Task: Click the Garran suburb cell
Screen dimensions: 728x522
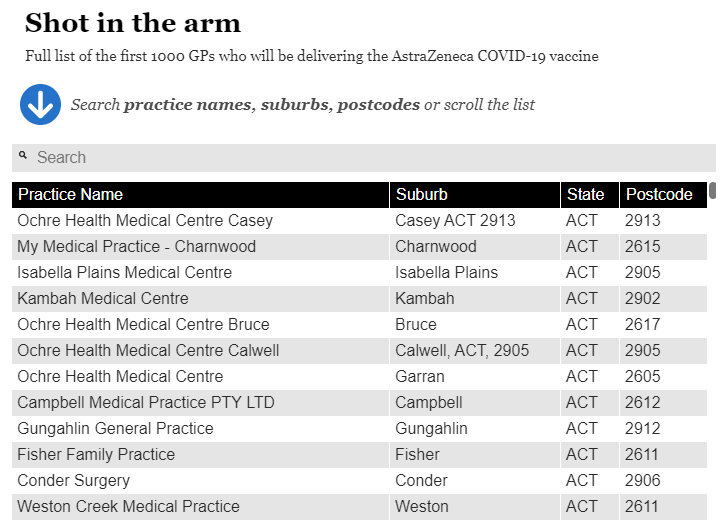Action: (474, 377)
